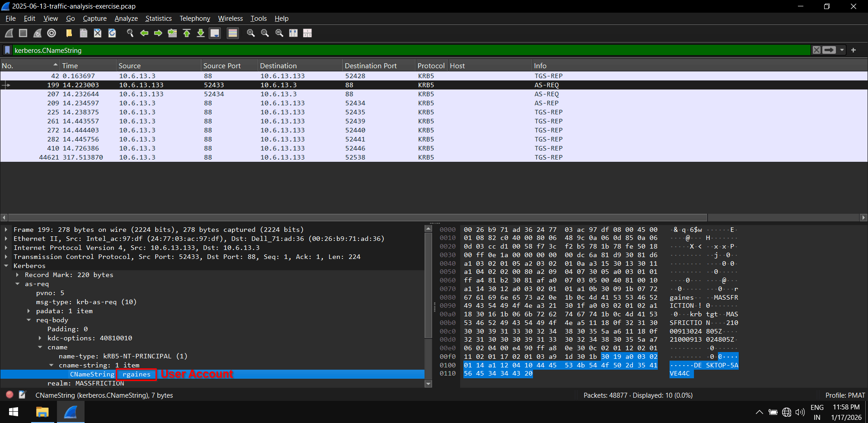
Task: Click the Profile: PMAT status label
Action: (x=844, y=395)
